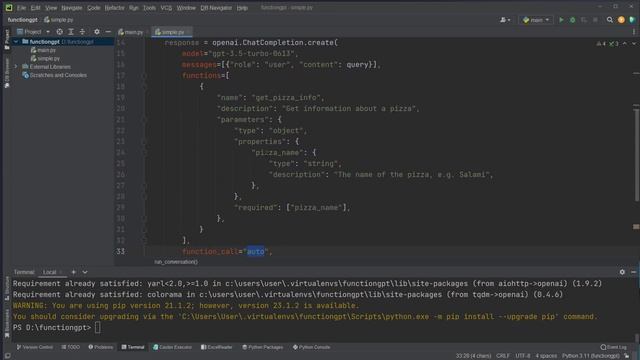
Task: Open the DB Navigator menu
Action: point(216,8)
